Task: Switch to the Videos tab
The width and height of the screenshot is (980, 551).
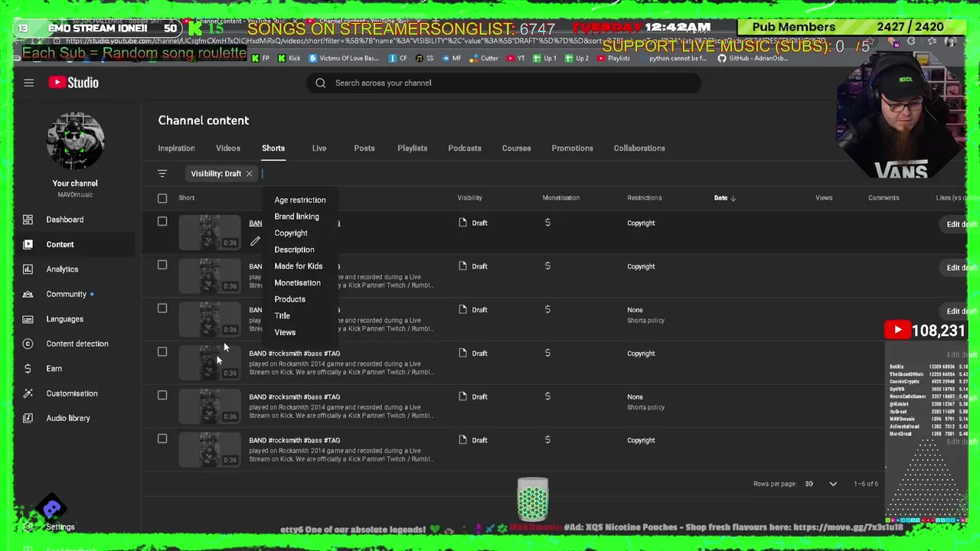Action: tap(228, 148)
